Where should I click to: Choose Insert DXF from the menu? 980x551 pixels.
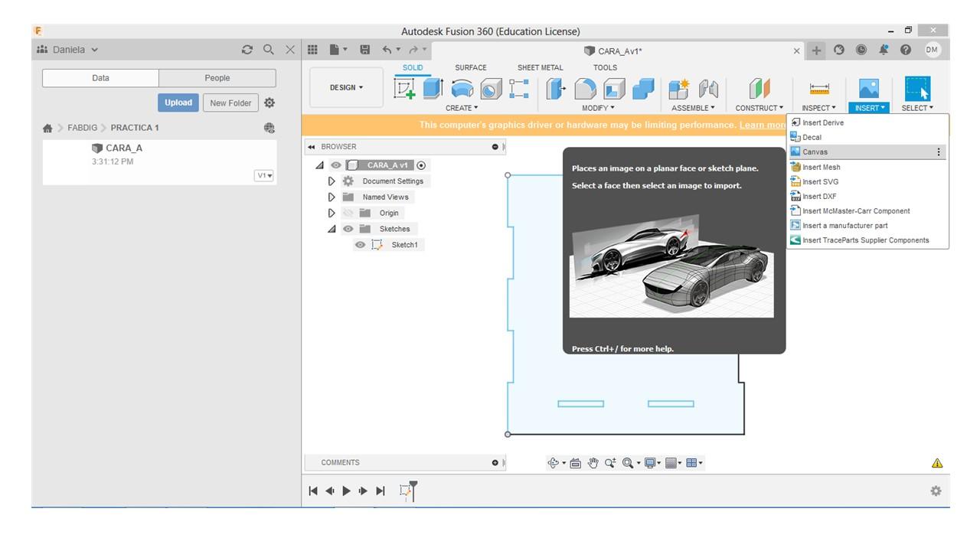pyautogui.click(x=868, y=196)
